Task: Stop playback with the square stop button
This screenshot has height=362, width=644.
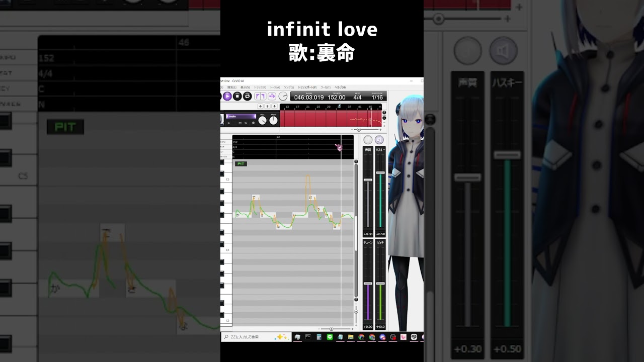Action: coord(237,96)
